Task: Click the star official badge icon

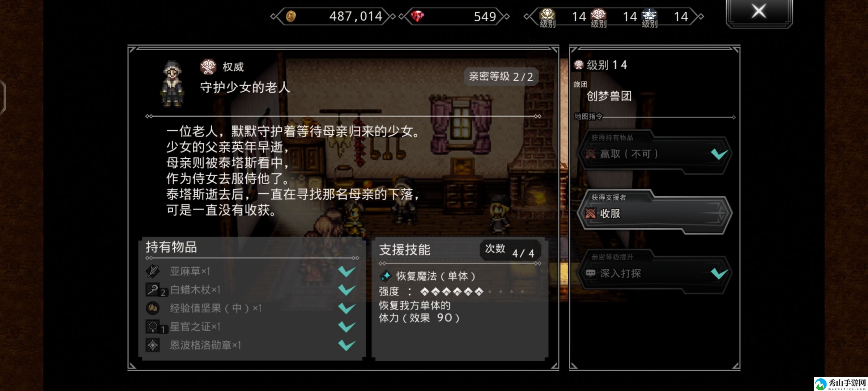Action: click(153, 327)
